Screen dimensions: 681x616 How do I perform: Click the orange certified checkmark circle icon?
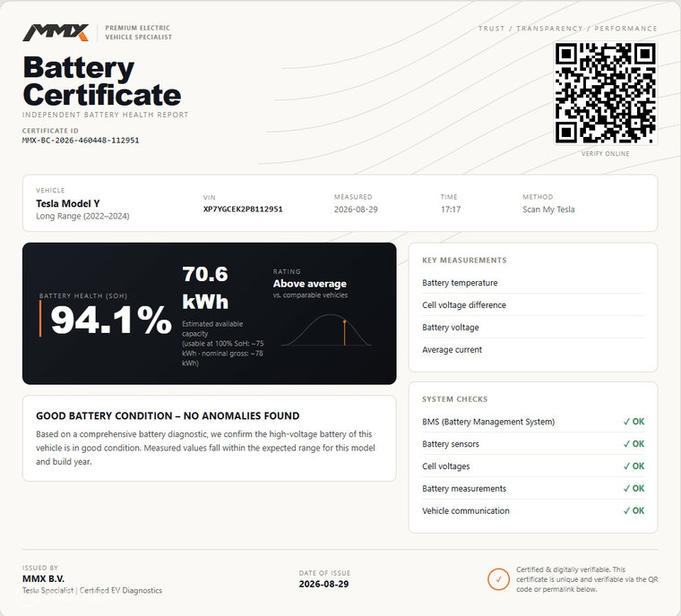(x=498, y=579)
